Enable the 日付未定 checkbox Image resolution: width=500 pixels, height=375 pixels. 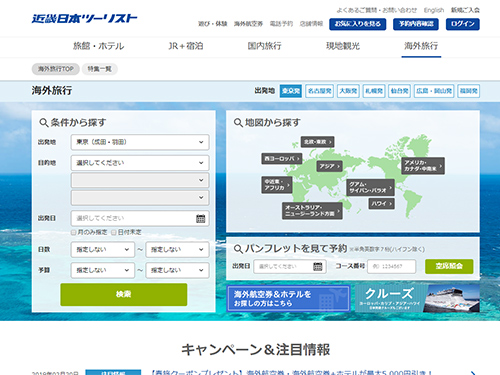114,232
